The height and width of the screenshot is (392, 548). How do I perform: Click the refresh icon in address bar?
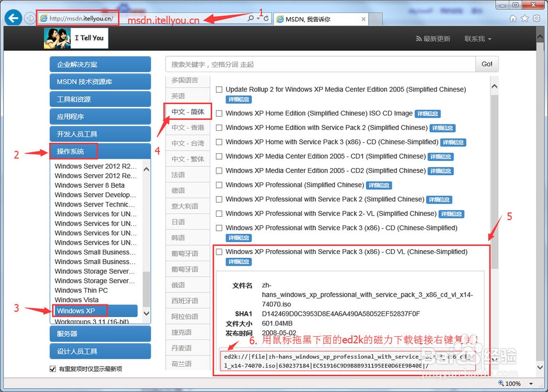coord(266,18)
